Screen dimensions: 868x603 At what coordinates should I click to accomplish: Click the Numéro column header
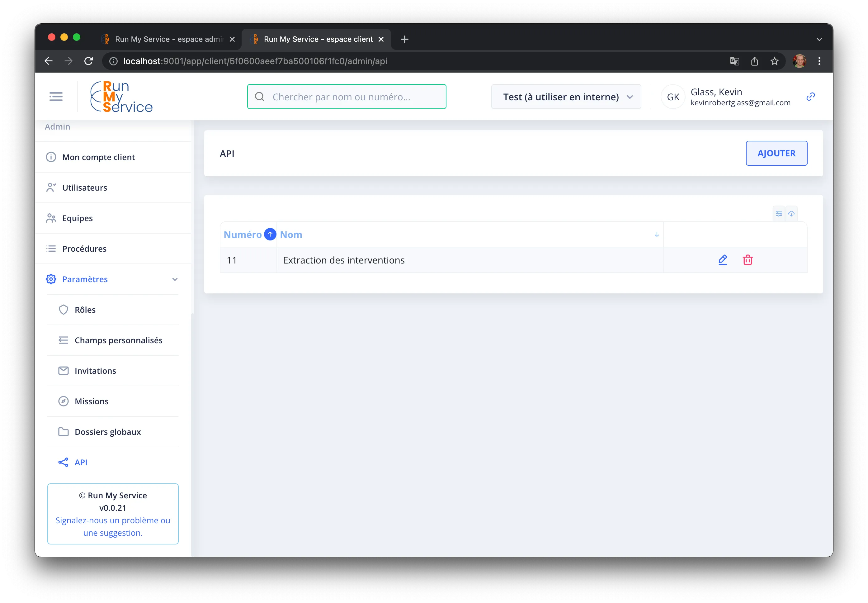click(x=243, y=234)
